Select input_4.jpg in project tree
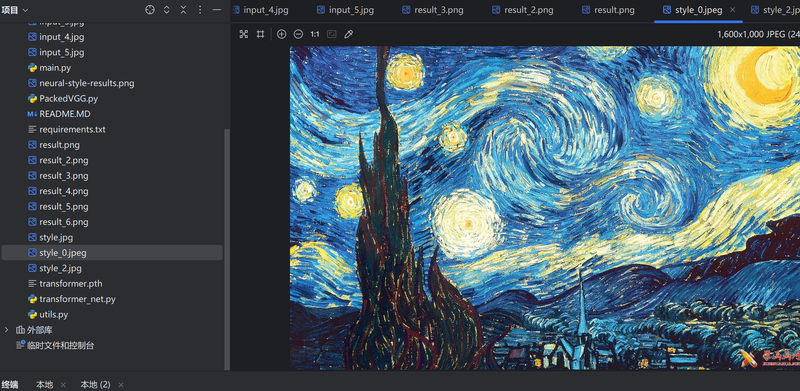The image size is (800, 391). coord(62,37)
